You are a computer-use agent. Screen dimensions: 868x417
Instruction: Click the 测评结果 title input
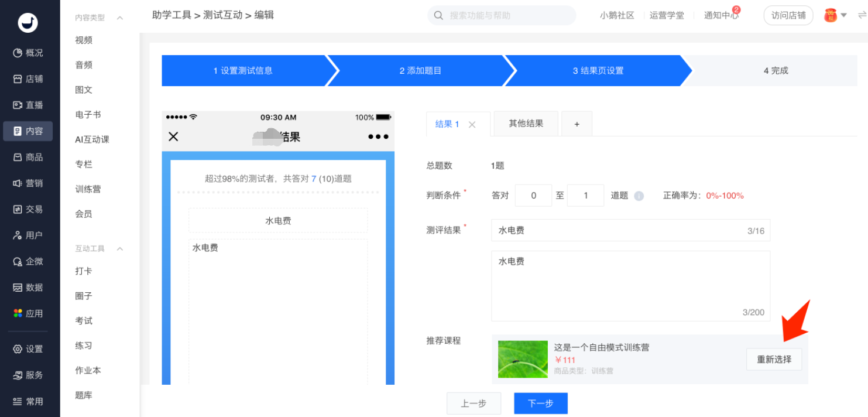(x=630, y=231)
